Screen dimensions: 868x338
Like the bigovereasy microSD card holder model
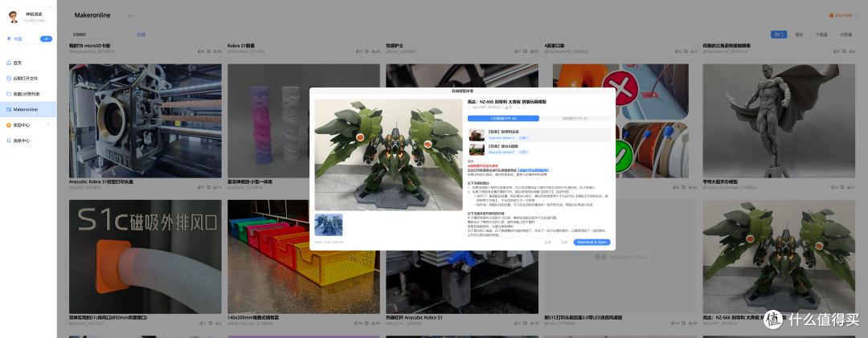click(x=199, y=51)
